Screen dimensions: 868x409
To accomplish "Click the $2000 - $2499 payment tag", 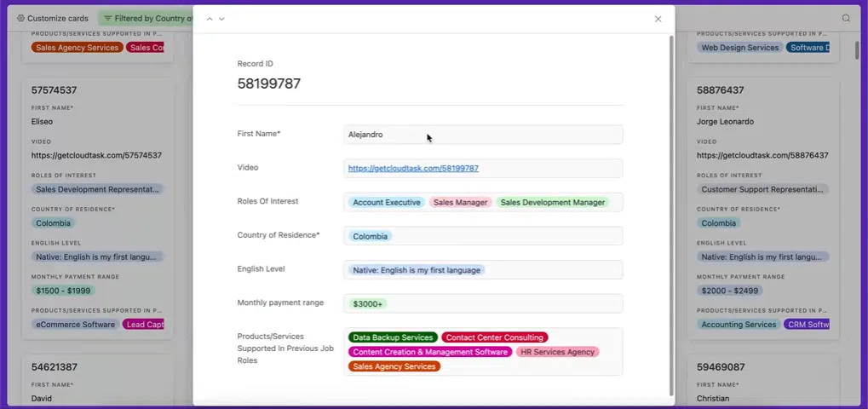I will tap(730, 291).
